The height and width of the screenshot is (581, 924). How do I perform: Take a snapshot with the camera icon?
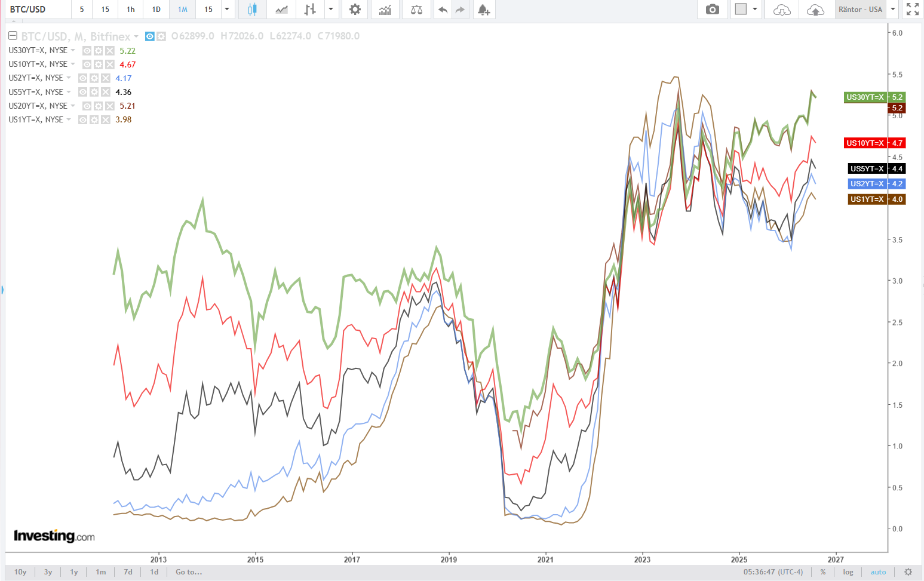point(712,10)
